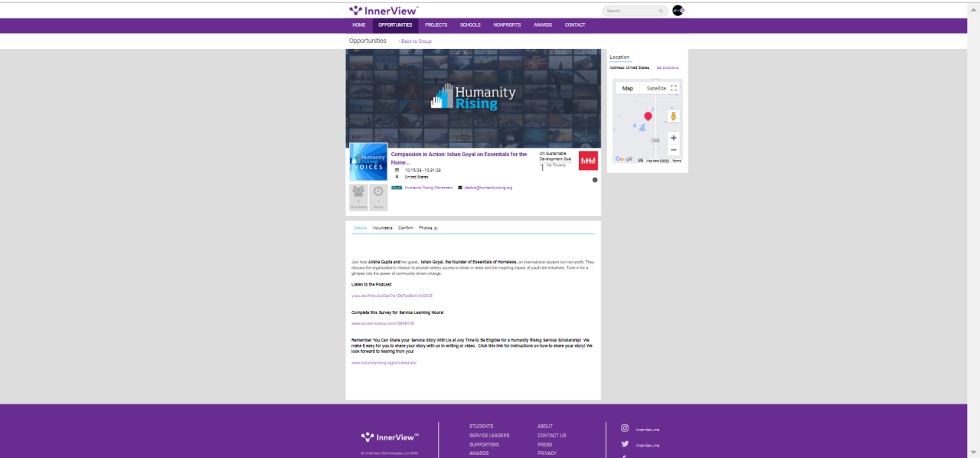This screenshot has height=458, width=980.
Task: Switch to the Details tab
Action: coord(360,228)
